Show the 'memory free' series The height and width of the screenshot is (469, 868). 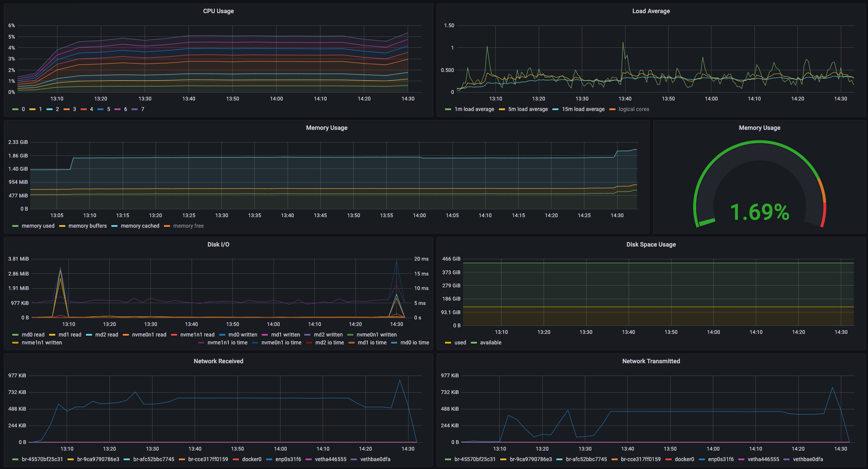coord(189,226)
